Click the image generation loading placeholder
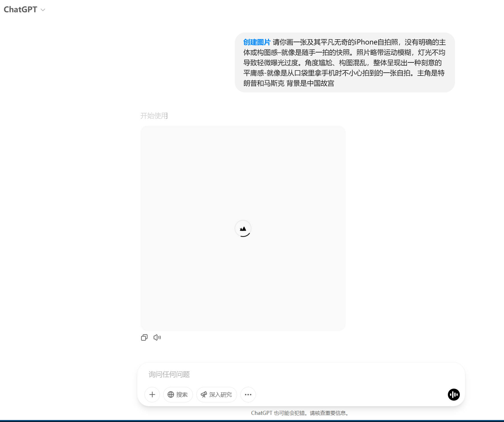The image size is (504, 422). click(x=243, y=228)
